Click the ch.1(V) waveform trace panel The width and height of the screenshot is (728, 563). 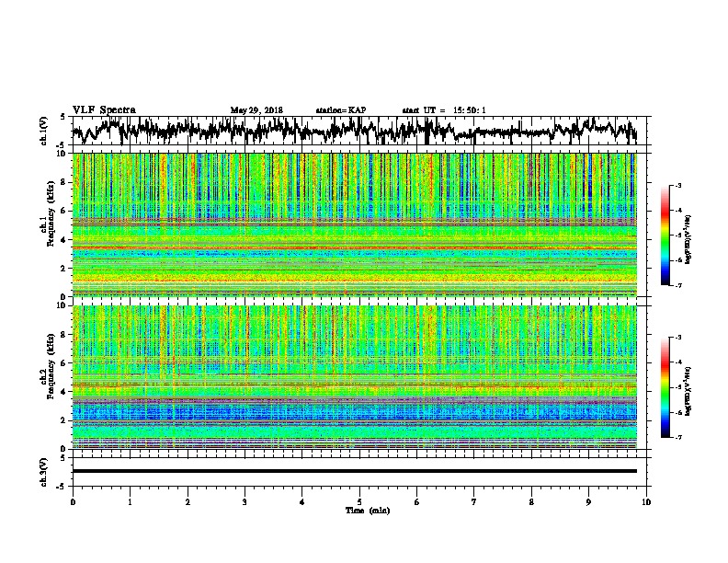click(x=359, y=131)
